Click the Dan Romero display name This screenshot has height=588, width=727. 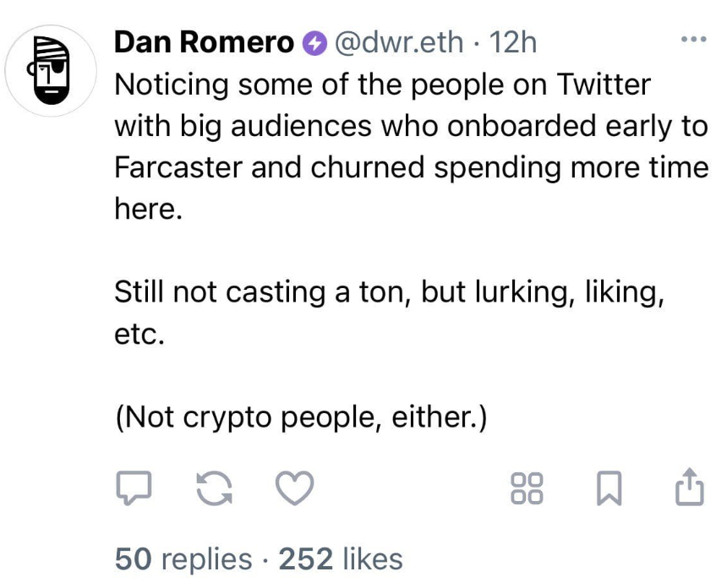coord(204,43)
